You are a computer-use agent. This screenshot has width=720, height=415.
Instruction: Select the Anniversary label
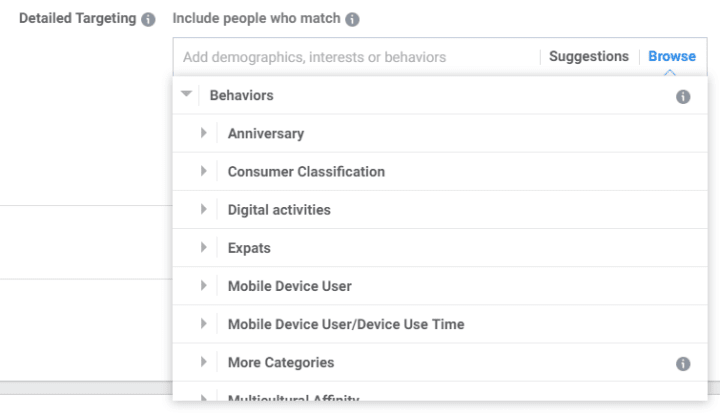coord(266,134)
